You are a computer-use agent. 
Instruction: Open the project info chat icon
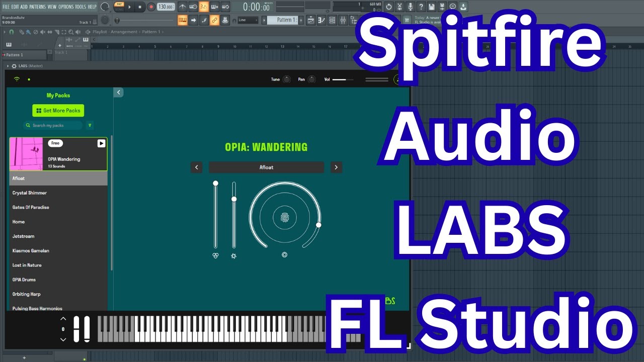tap(453, 7)
